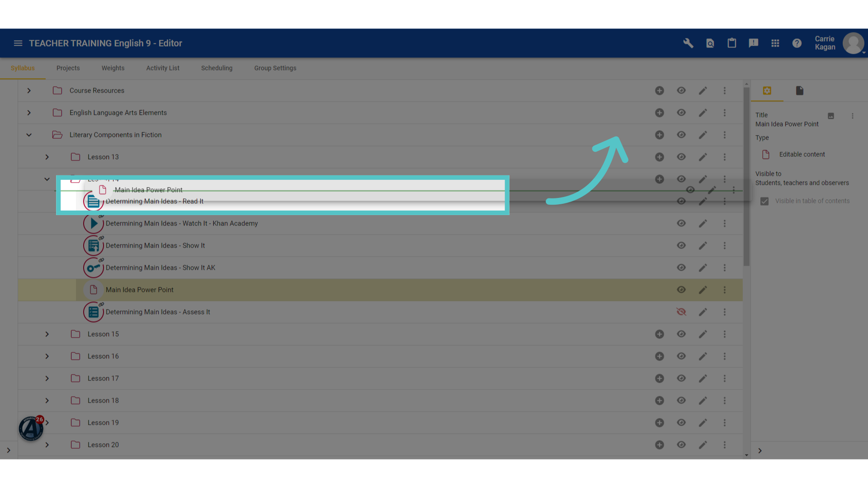Edit Course Resources with pencil icon
Screen dimensions: 868x488
[x=703, y=91]
